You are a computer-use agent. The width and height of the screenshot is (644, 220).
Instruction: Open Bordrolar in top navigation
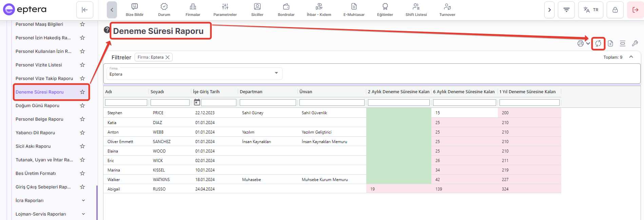click(x=286, y=10)
